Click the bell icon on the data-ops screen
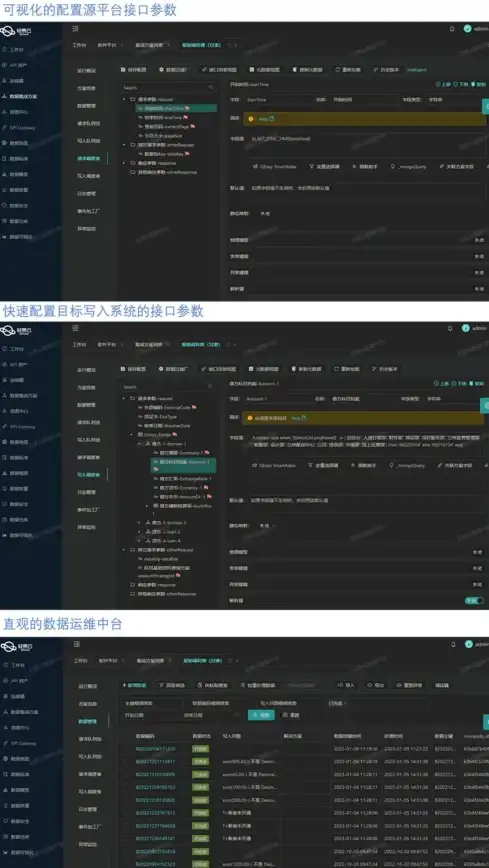489x868 pixels. click(454, 644)
